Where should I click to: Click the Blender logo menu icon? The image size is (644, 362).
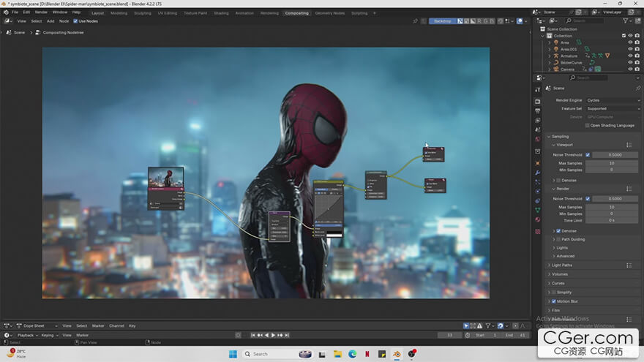6,12
